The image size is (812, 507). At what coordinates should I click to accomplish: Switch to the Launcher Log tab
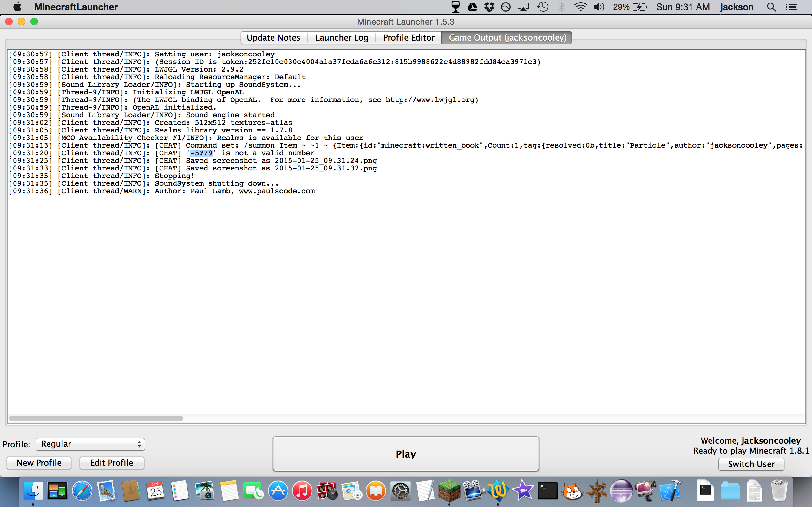point(342,38)
